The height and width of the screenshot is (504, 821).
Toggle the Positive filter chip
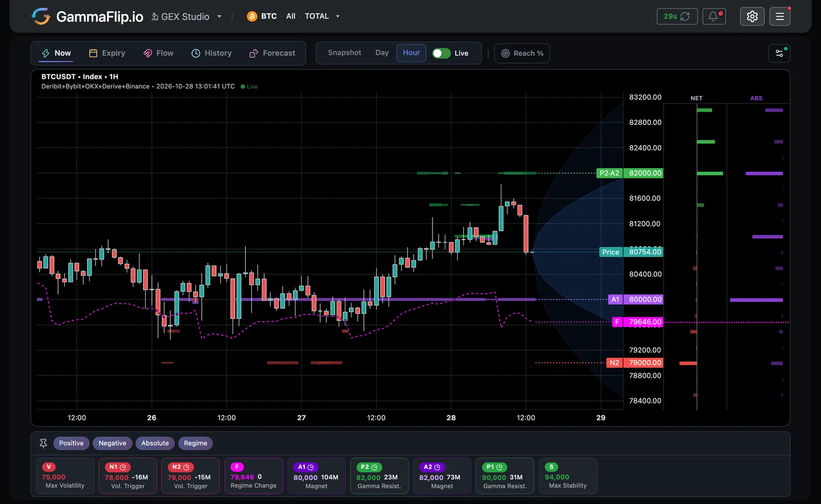click(71, 443)
